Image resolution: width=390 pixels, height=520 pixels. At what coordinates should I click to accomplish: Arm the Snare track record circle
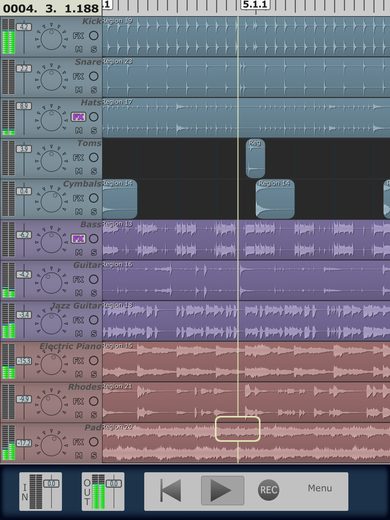coord(94,76)
